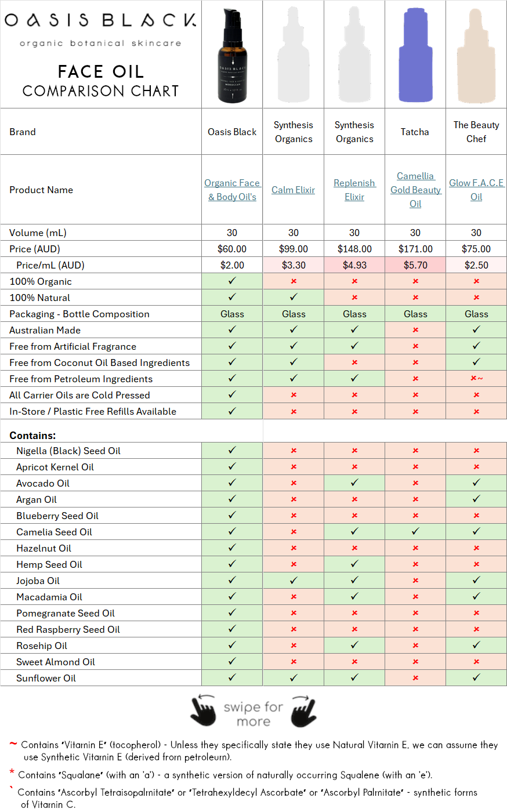507x812 pixels.
Task: Click Calm Elixir checkmark in Sunflower Oil row
Action: click(x=294, y=677)
